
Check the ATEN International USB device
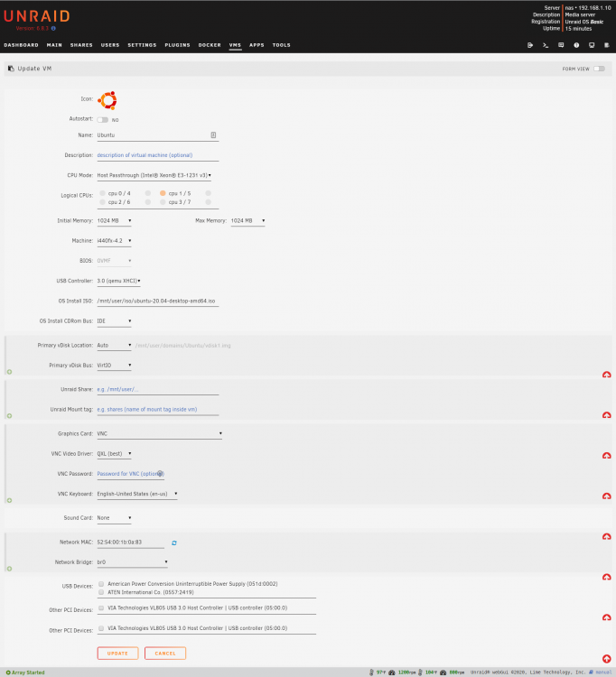point(101,592)
